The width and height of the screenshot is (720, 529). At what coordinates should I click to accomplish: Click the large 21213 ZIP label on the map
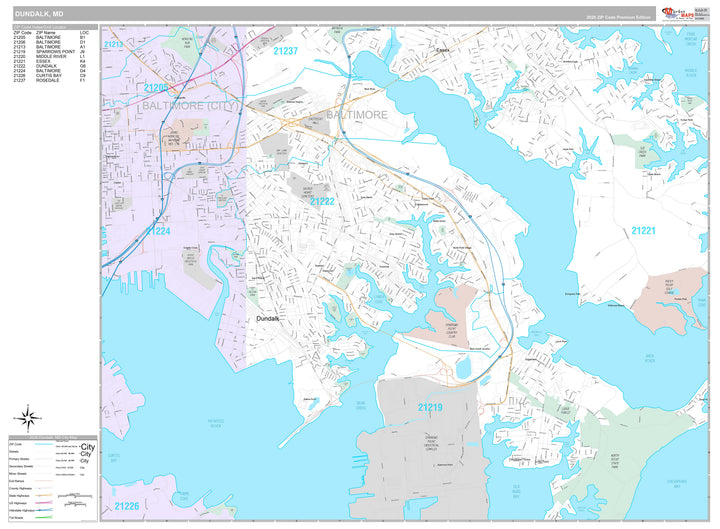pos(113,44)
